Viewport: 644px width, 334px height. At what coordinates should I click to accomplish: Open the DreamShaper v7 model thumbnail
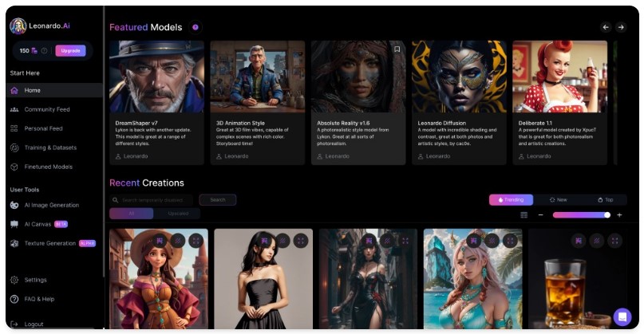(x=156, y=77)
